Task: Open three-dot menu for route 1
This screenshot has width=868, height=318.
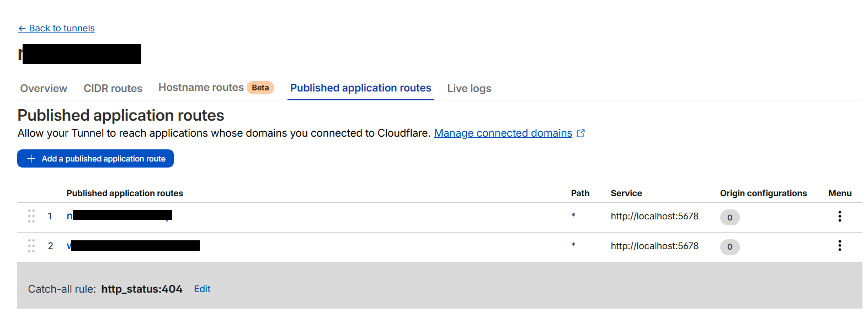Action: [x=839, y=216]
